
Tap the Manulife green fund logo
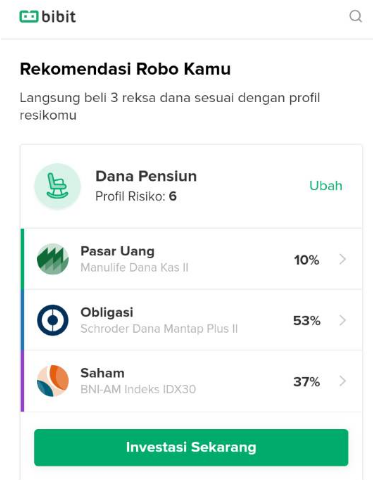[53, 259]
